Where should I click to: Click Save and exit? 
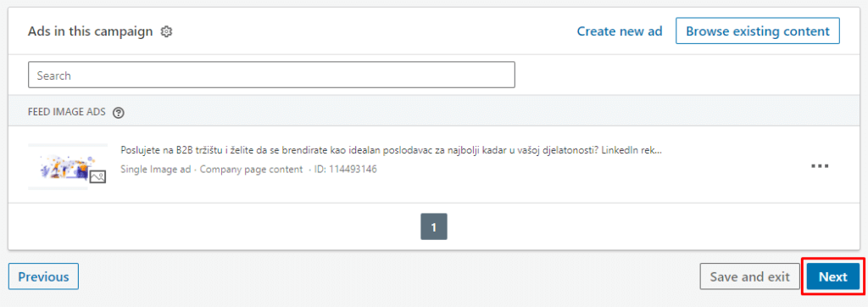pyautogui.click(x=749, y=276)
